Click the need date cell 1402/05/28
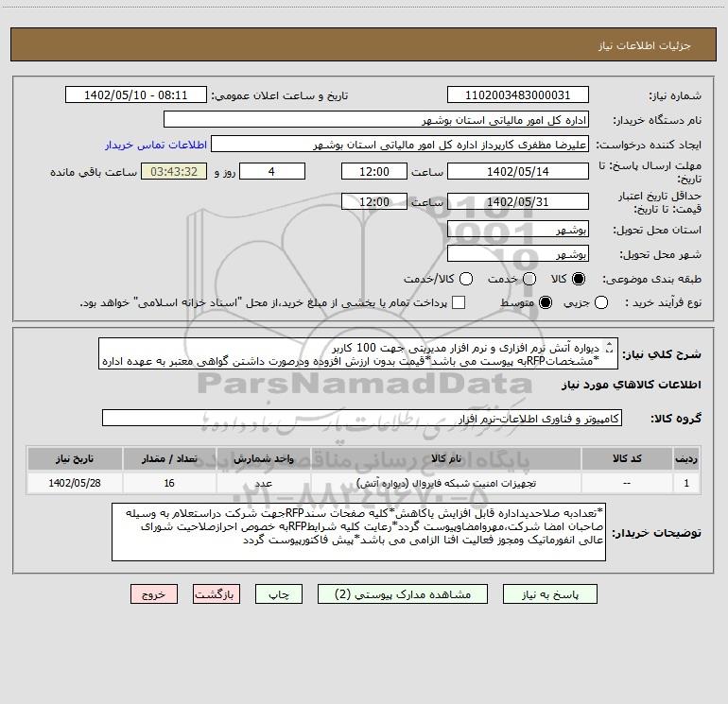This screenshot has width=728, height=704. (75, 484)
